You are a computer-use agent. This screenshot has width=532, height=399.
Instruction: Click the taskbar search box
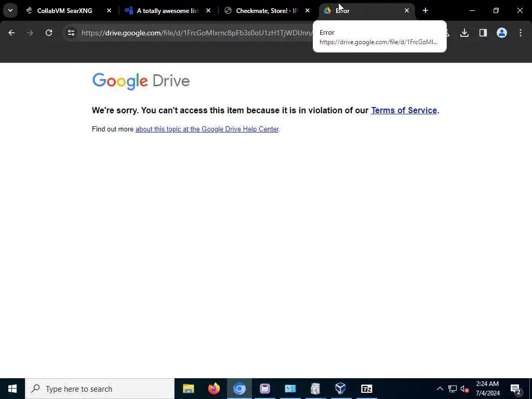tap(100, 389)
